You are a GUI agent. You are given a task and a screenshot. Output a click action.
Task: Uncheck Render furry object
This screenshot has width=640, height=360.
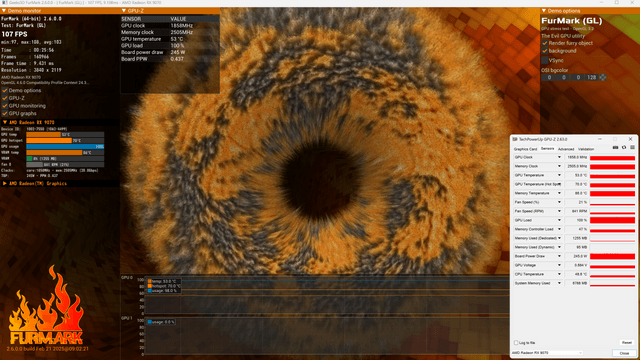(544, 43)
